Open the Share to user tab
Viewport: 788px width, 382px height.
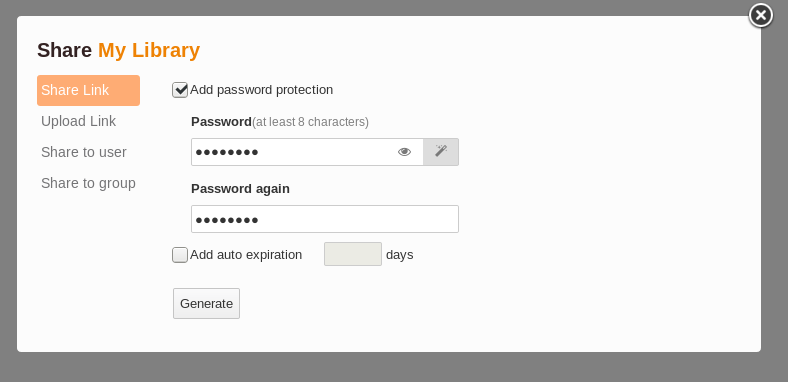pyautogui.click(x=84, y=152)
